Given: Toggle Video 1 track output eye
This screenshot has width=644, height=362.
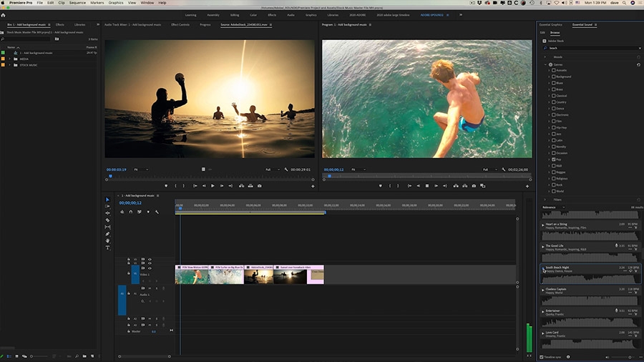Looking at the screenshot, I should click(150, 268).
